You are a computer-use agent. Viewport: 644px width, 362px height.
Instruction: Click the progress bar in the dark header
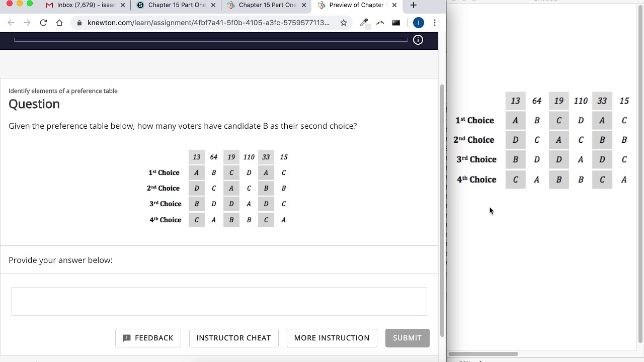tap(211, 40)
